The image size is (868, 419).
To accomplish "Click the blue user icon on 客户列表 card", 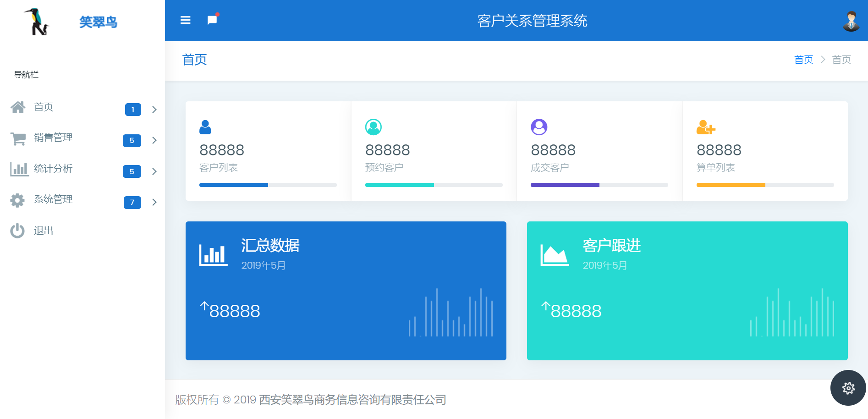I will point(205,127).
